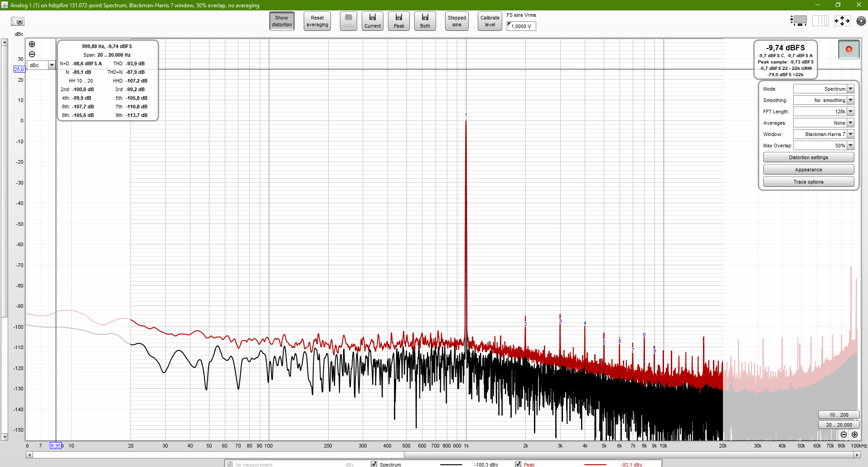
Task: Click the 999,88 Hz, -9,74 dBFS readout
Action: 107,46
